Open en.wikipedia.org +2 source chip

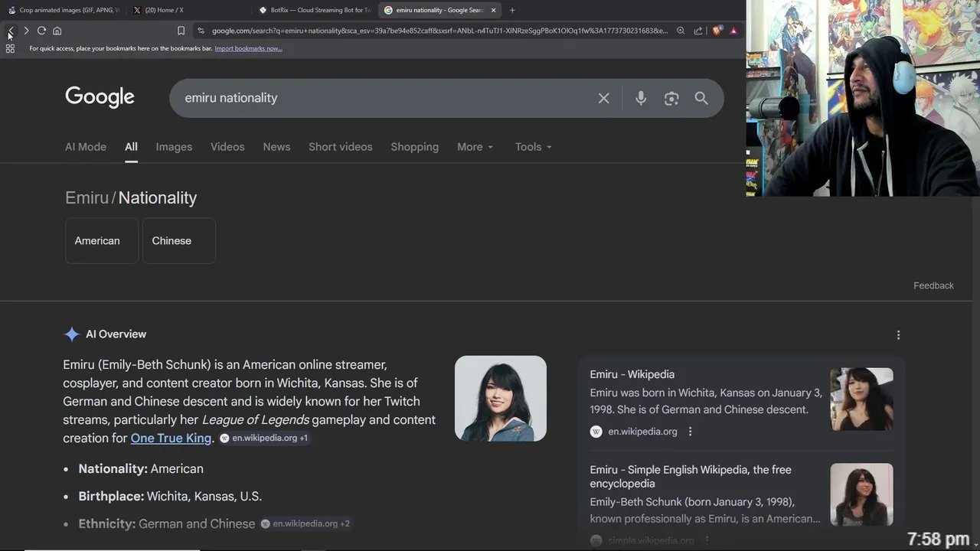(x=305, y=524)
